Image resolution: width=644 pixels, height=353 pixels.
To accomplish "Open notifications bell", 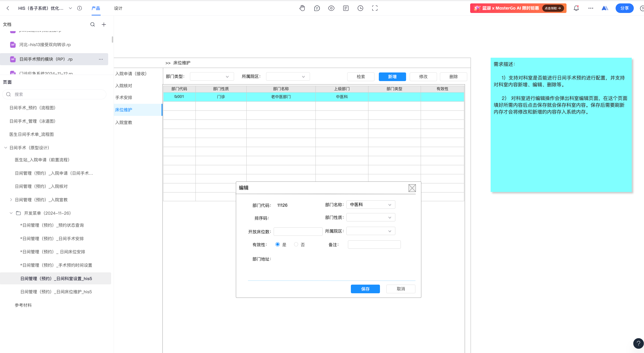I will pyautogui.click(x=576, y=8).
